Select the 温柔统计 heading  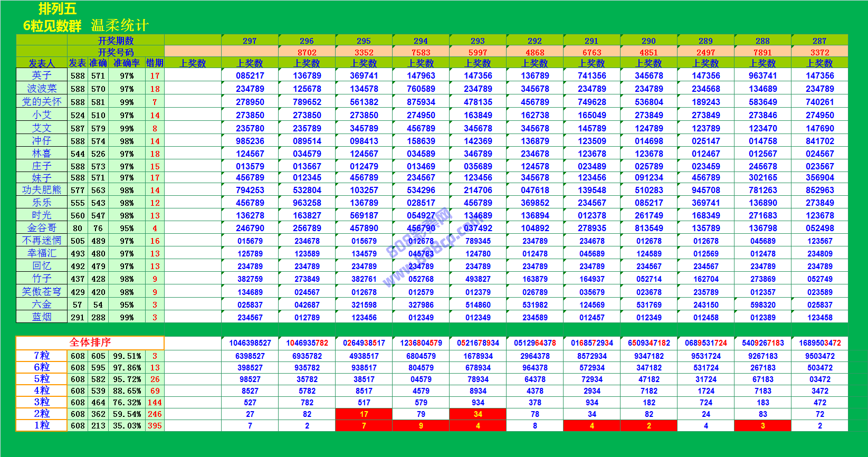(x=120, y=25)
